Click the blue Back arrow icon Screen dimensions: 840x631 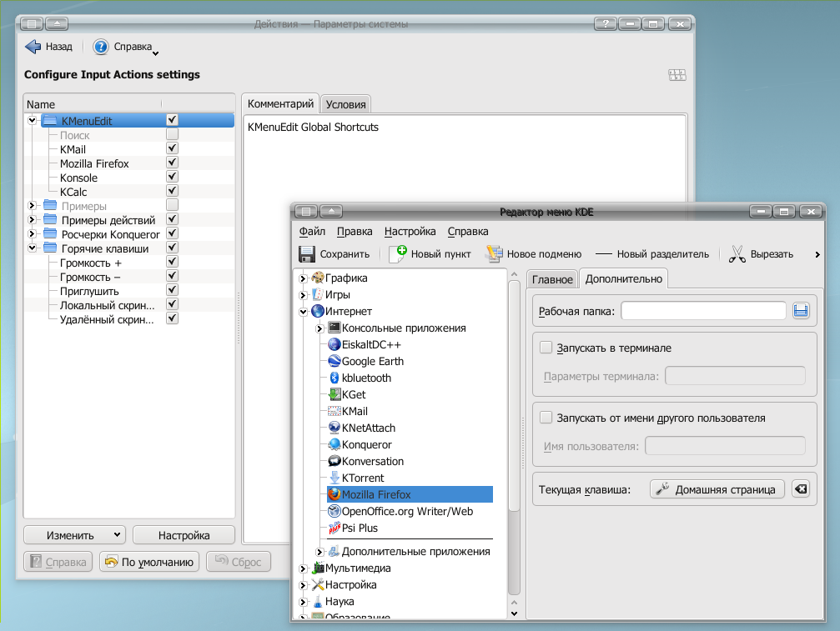point(33,48)
